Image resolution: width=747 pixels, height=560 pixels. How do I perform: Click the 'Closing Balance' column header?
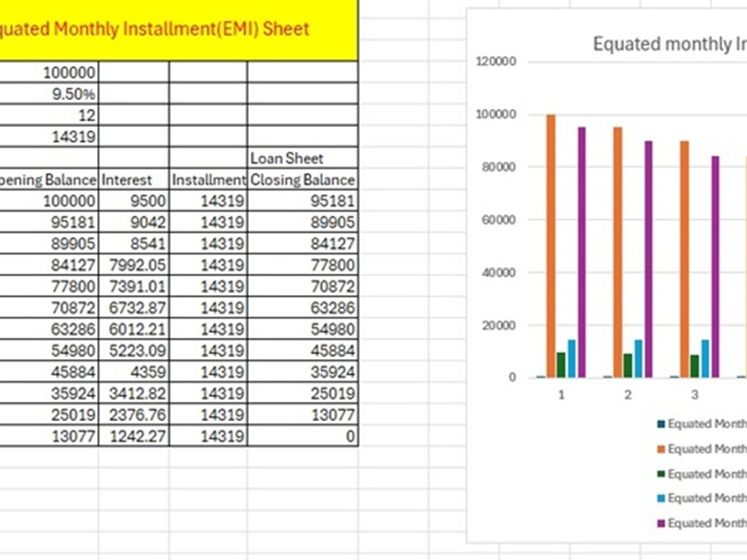pos(303,179)
